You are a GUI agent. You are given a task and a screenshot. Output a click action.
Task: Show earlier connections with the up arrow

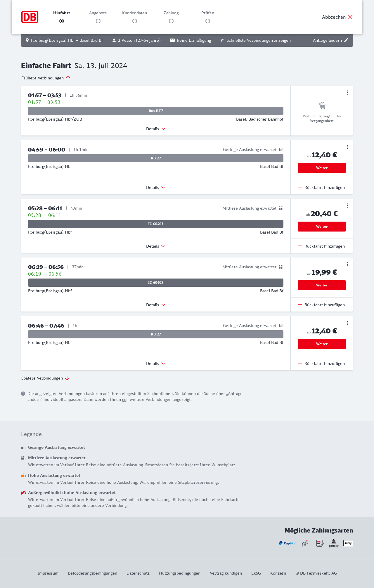pos(68,78)
